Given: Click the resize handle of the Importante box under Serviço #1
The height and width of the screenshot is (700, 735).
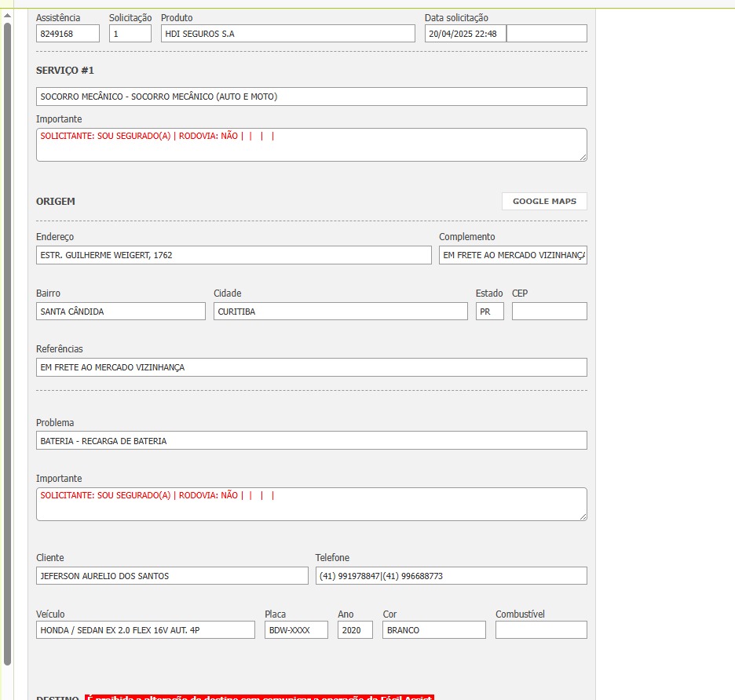Looking at the screenshot, I should (583, 157).
